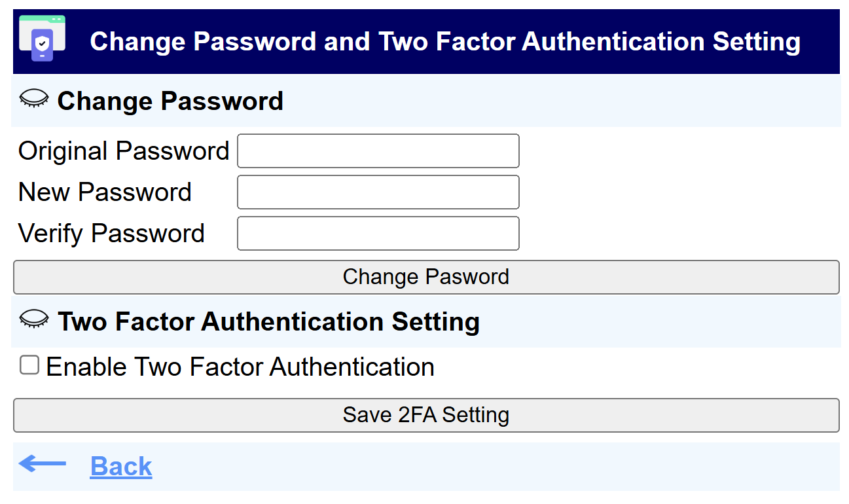Click the page title in header banner
The height and width of the screenshot is (504, 849).
445,42
